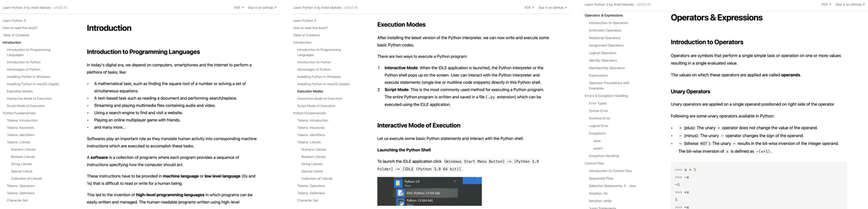Viewport: 868px width, 209px height.
Task: Open PDF link on the Introduction page
Action: pyautogui.click(x=239, y=8)
